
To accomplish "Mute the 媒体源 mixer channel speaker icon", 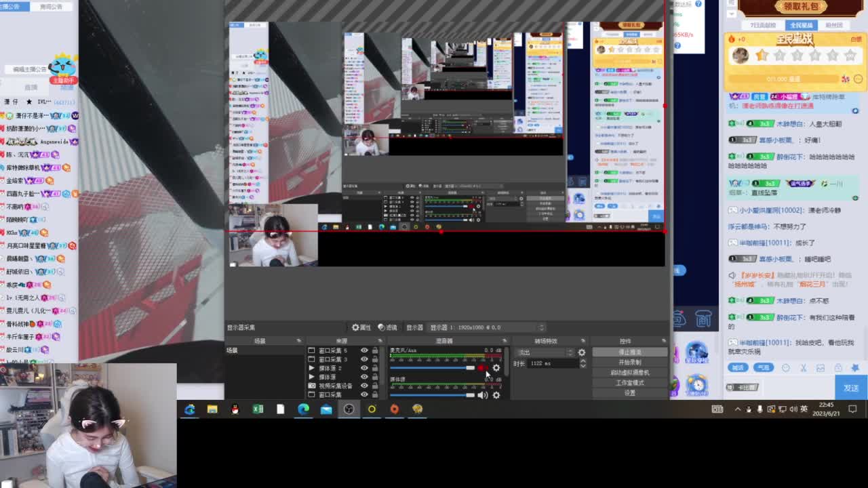I will [x=483, y=395].
